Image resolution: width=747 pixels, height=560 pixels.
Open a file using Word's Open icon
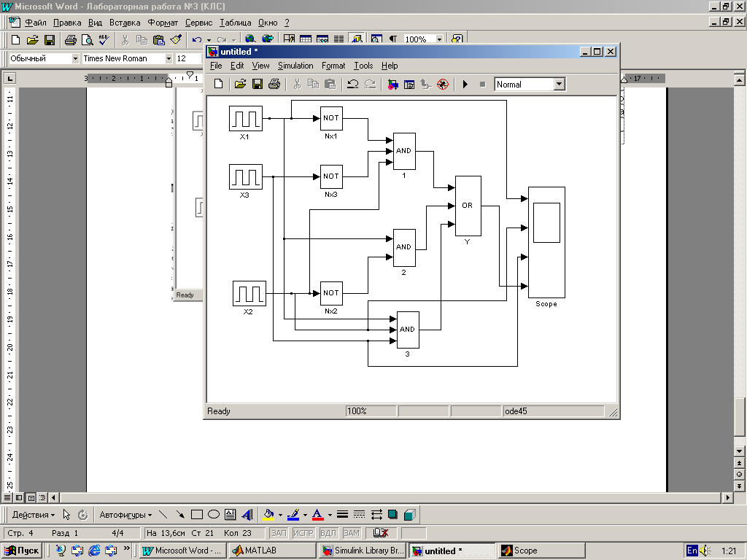click(32, 40)
